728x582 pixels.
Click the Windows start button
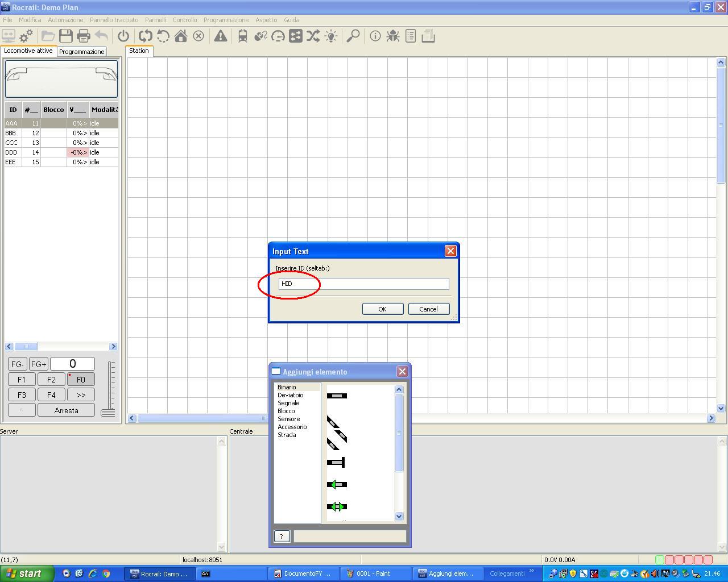pyautogui.click(x=27, y=573)
